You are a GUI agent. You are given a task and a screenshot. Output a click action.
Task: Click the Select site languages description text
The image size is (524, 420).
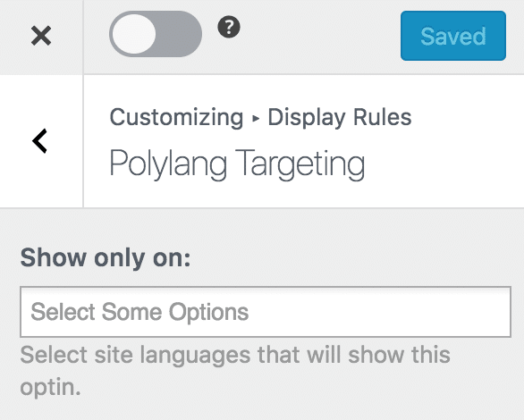pos(235,371)
